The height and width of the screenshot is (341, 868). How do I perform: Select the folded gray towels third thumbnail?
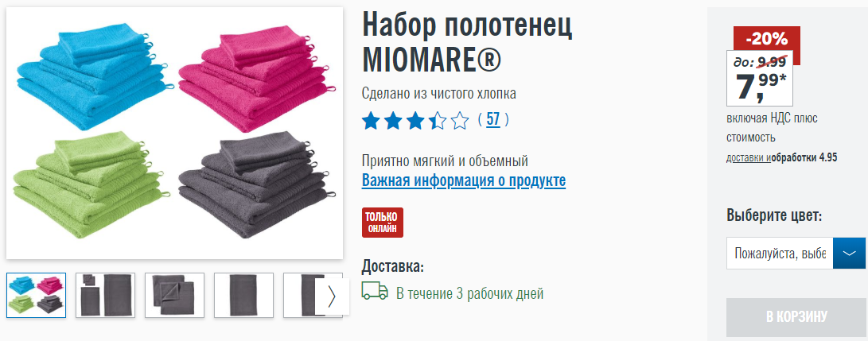[x=174, y=295]
